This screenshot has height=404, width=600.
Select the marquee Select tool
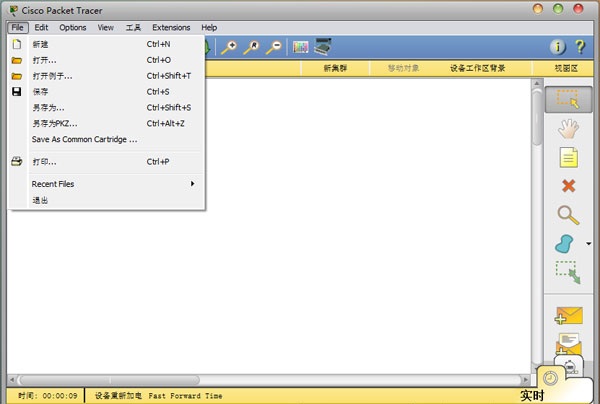pos(568,100)
